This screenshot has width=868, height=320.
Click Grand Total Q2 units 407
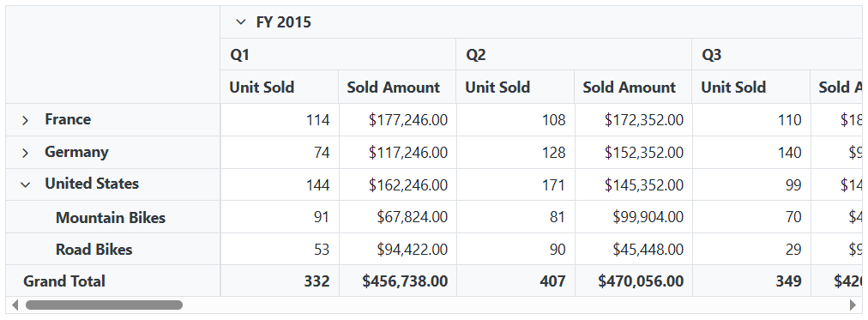click(515, 281)
